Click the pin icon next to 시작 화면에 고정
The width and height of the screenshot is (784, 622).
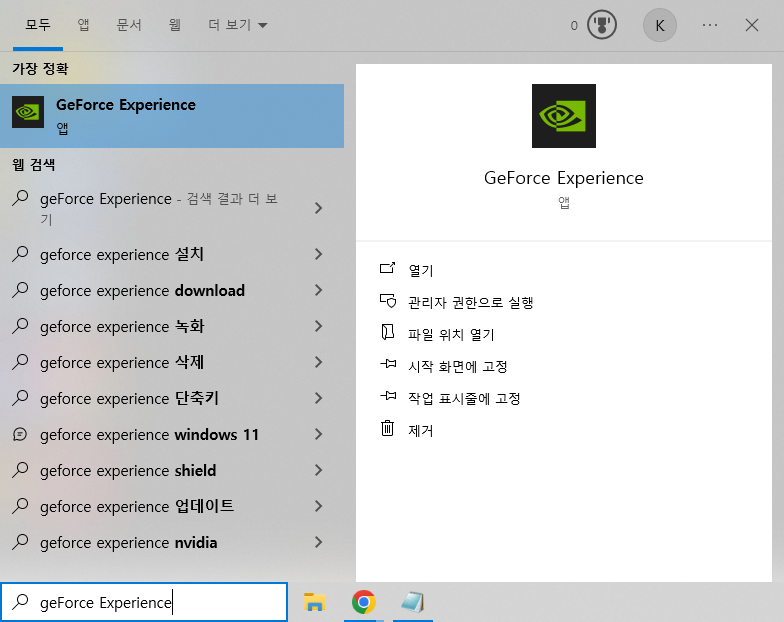point(388,364)
